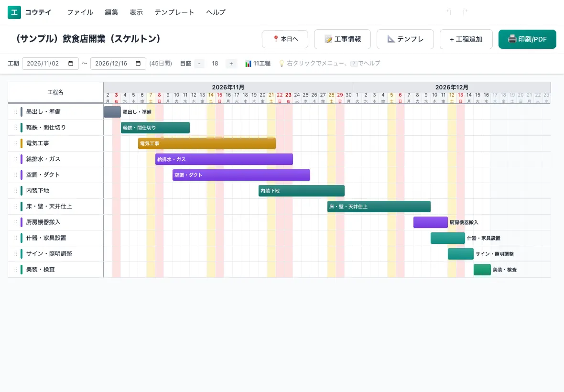564x392 pixels.
Task: Click the コウテイ app logo icon
Action: pyautogui.click(x=14, y=12)
